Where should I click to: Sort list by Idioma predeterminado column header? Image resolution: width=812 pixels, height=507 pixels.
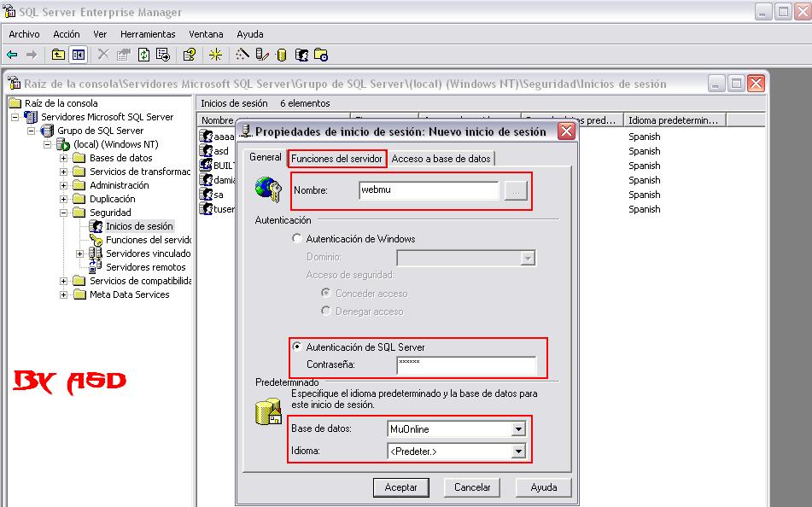[675, 120]
